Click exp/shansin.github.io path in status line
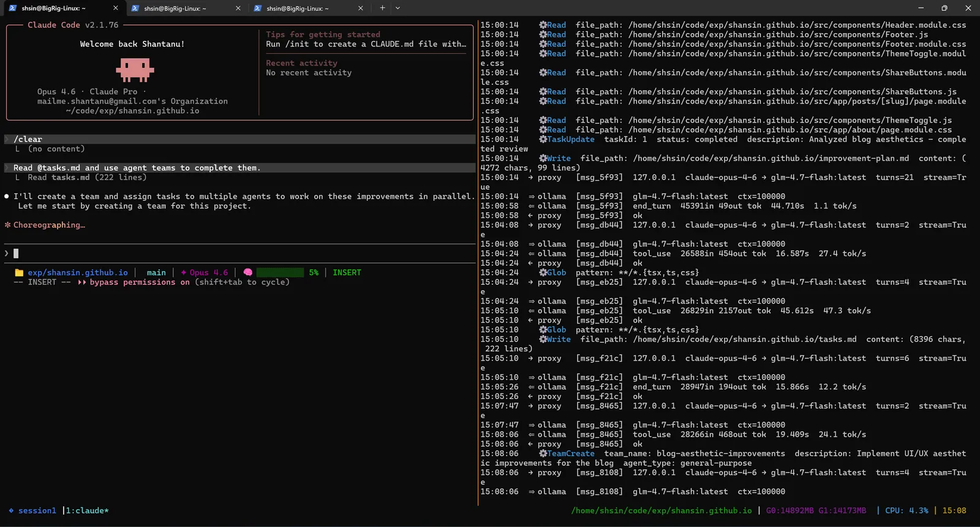 pos(78,273)
